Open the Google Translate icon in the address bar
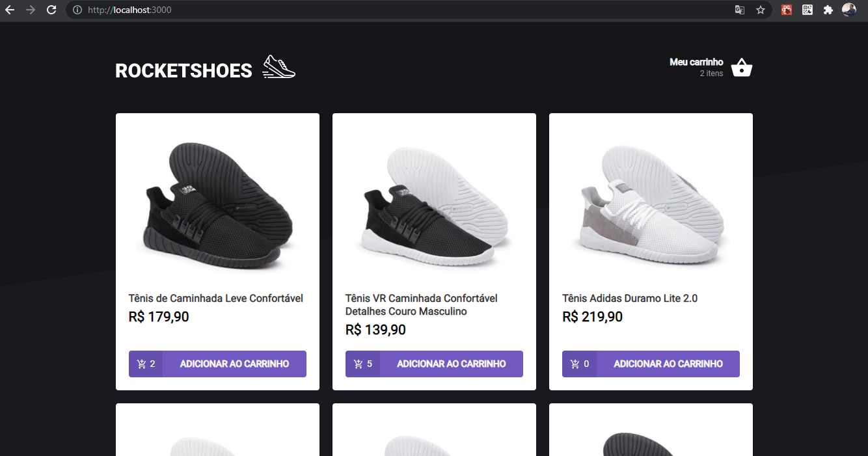This screenshot has height=456, width=868. coord(740,10)
